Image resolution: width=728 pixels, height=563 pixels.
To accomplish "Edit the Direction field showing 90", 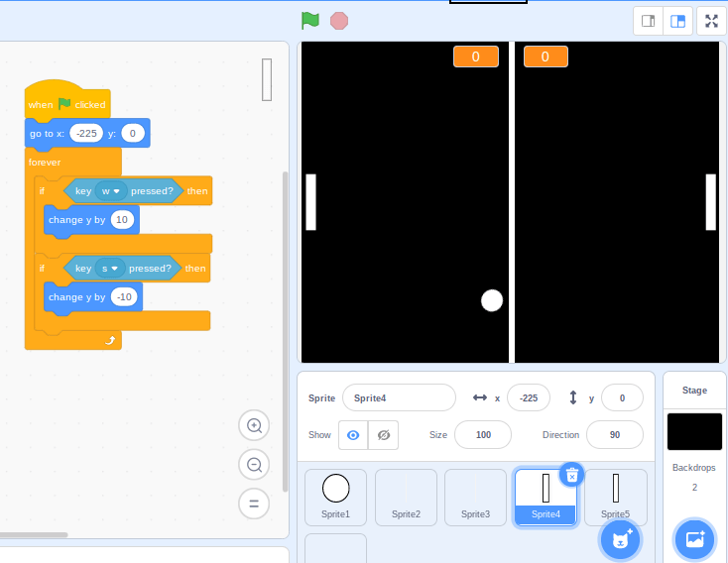I will tap(614, 435).
